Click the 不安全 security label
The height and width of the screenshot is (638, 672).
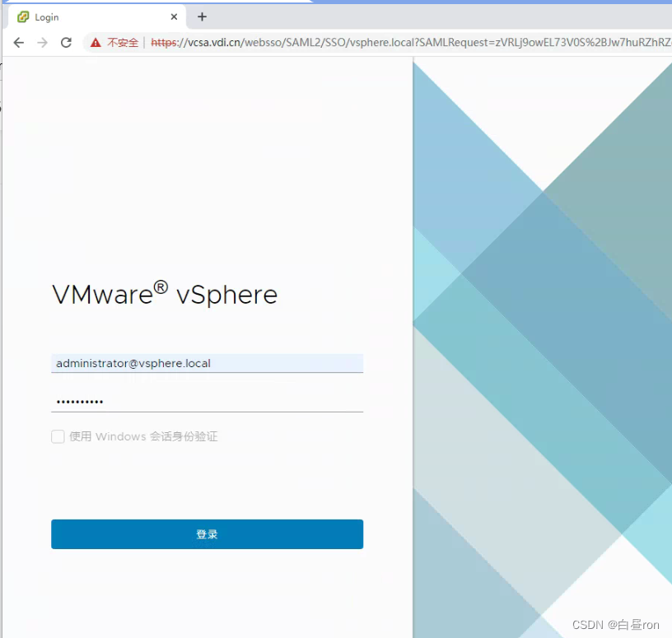point(123,43)
